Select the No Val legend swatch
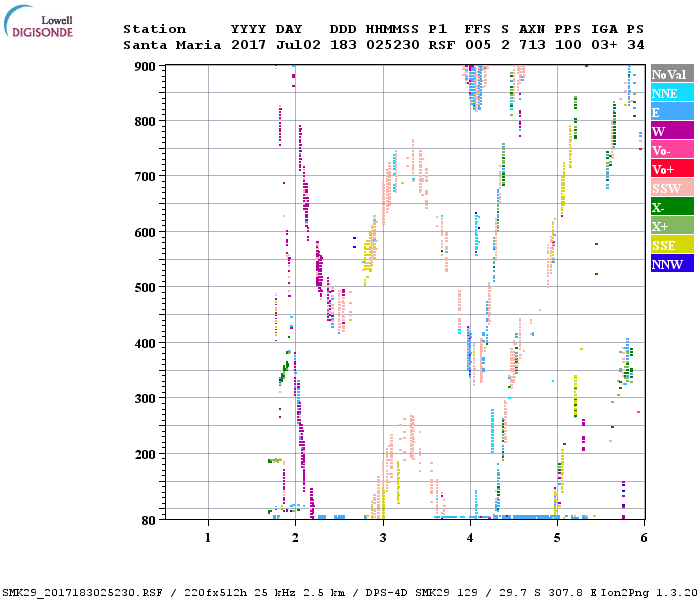 pos(672,74)
